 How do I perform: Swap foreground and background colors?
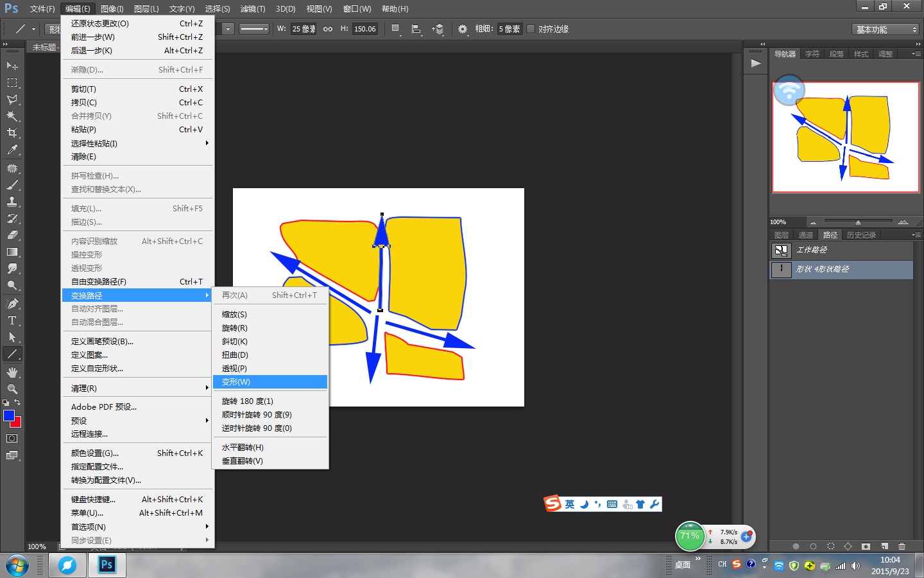tap(17, 403)
